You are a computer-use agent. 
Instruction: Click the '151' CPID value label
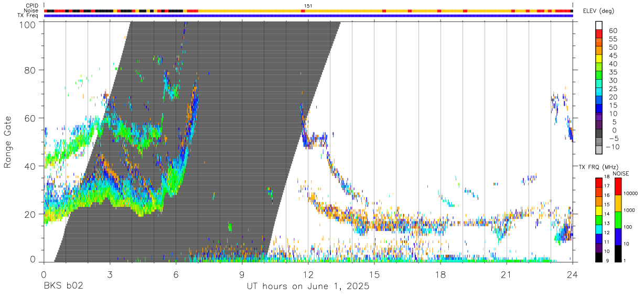pyautogui.click(x=308, y=6)
